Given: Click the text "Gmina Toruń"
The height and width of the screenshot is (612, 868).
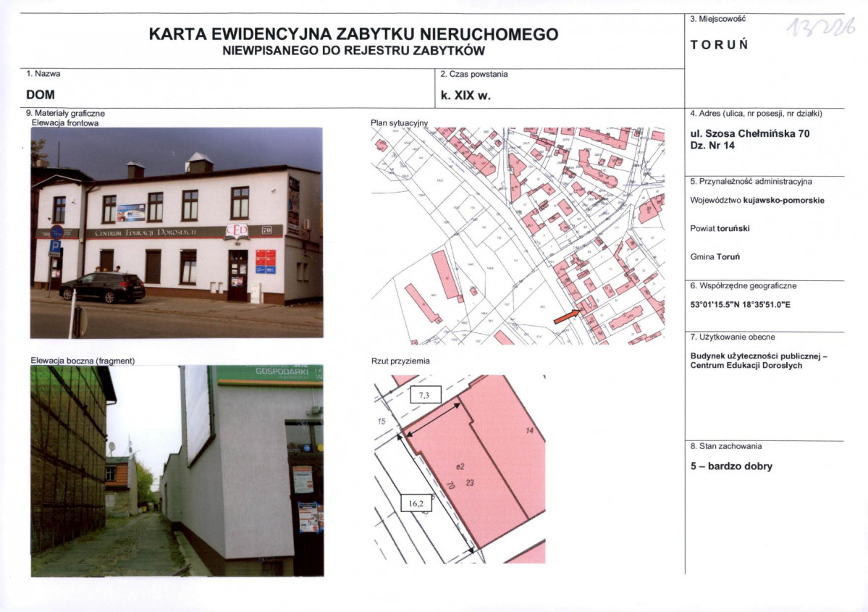Looking at the screenshot, I should coord(715,257).
